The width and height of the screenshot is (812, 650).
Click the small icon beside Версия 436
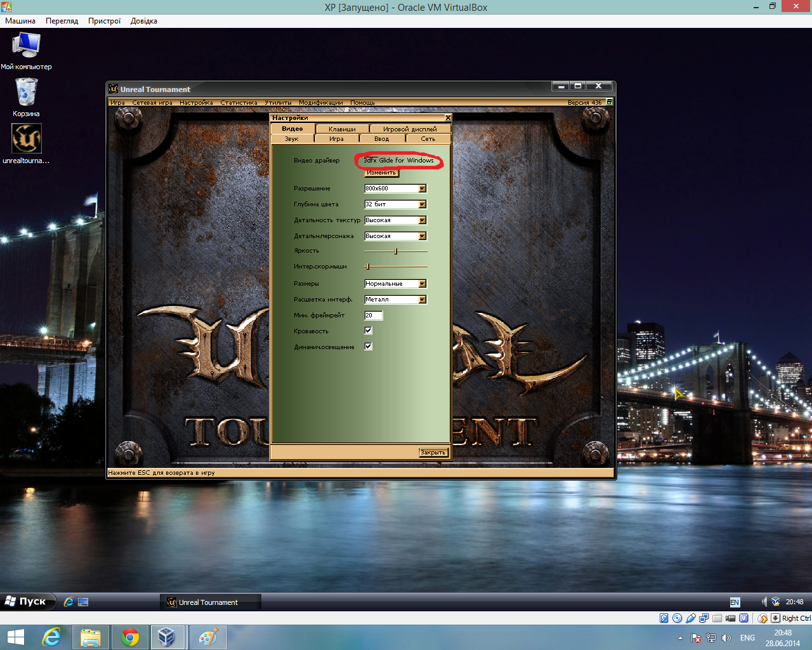click(x=609, y=102)
